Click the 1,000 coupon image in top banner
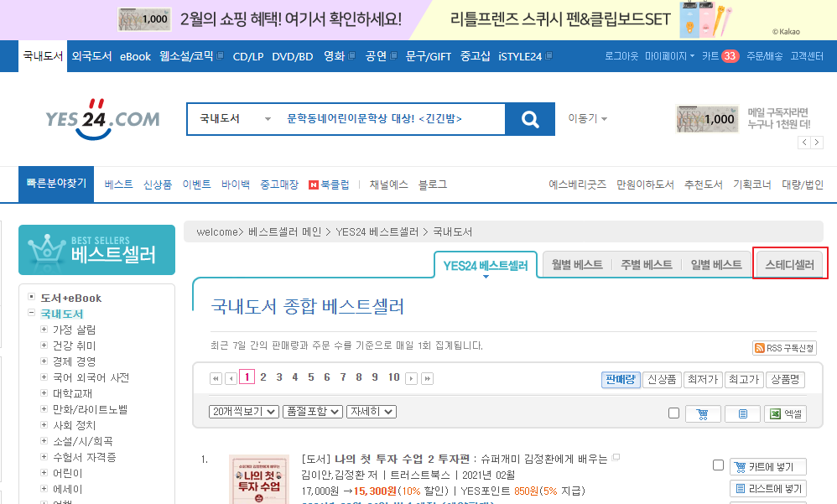This screenshot has height=504, width=837. [144, 19]
